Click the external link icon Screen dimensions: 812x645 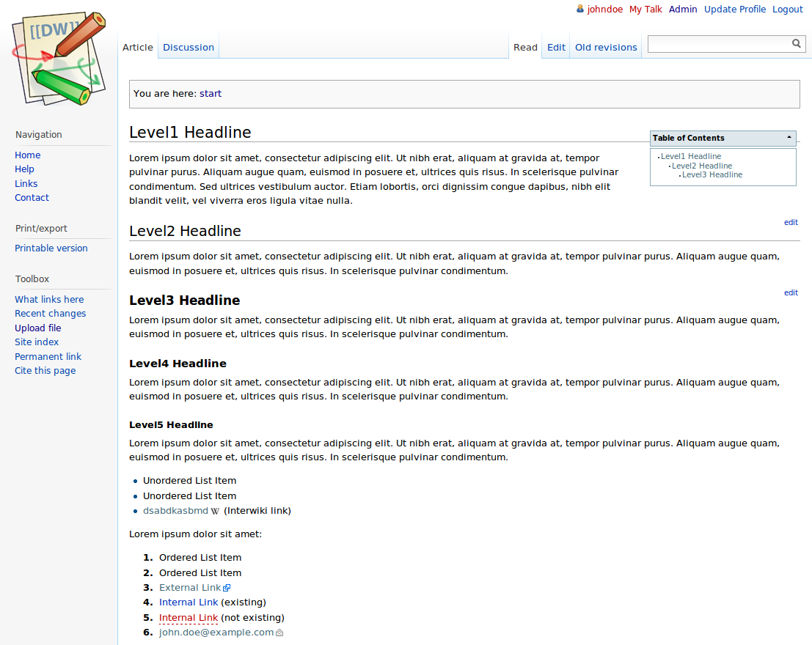(x=227, y=588)
